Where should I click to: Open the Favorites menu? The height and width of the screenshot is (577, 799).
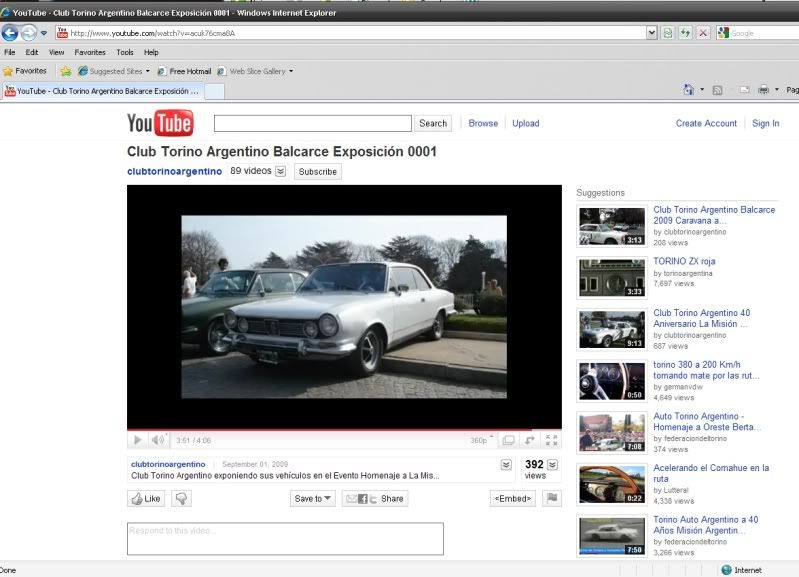(90, 52)
